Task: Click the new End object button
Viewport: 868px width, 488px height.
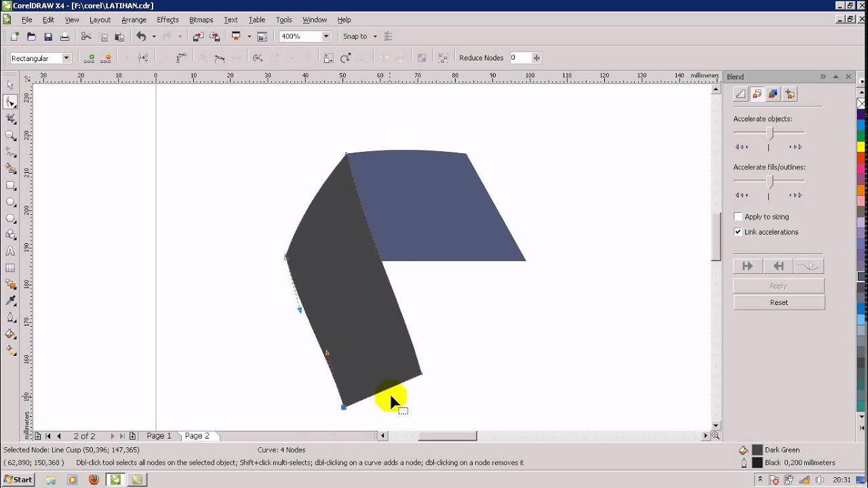Action: pyautogui.click(x=778, y=266)
